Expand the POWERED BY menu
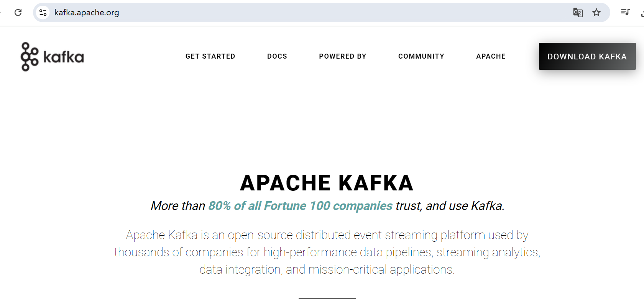644x300 pixels. point(342,56)
